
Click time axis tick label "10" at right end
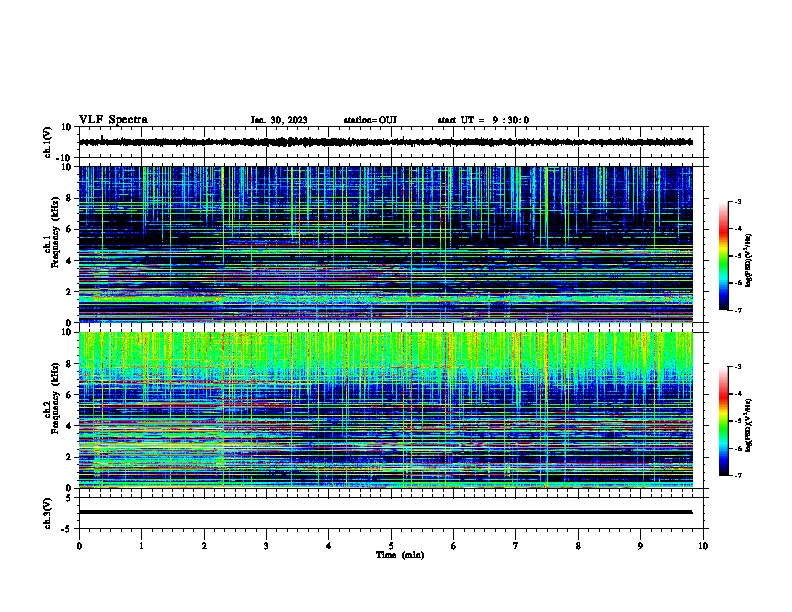click(x=703, y=546)
